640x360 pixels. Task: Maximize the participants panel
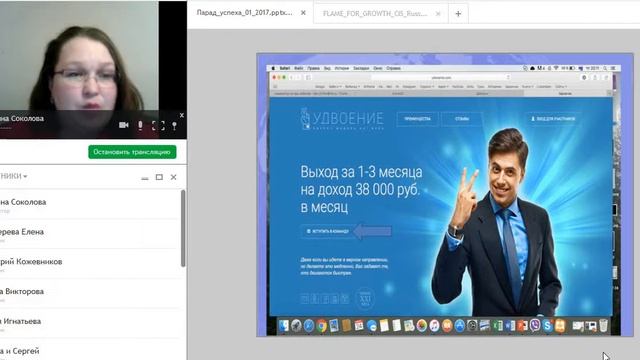(x=159, y=177)
